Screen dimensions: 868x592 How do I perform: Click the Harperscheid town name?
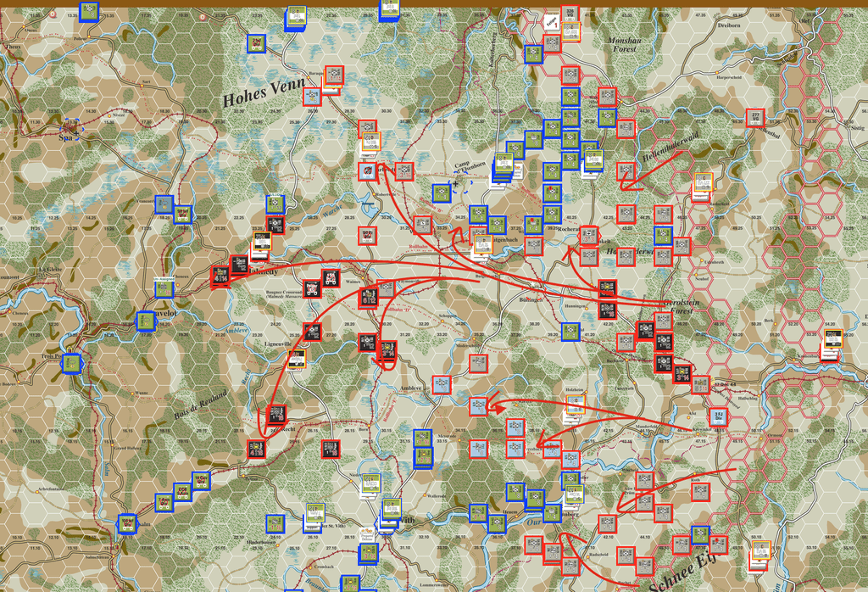pyautogui.click(x=728, y=77)
